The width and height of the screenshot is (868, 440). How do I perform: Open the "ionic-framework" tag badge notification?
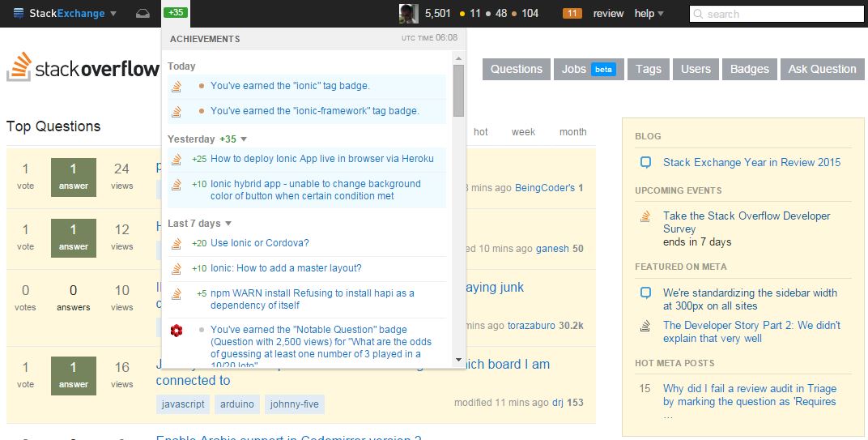(x=315, y=111)
